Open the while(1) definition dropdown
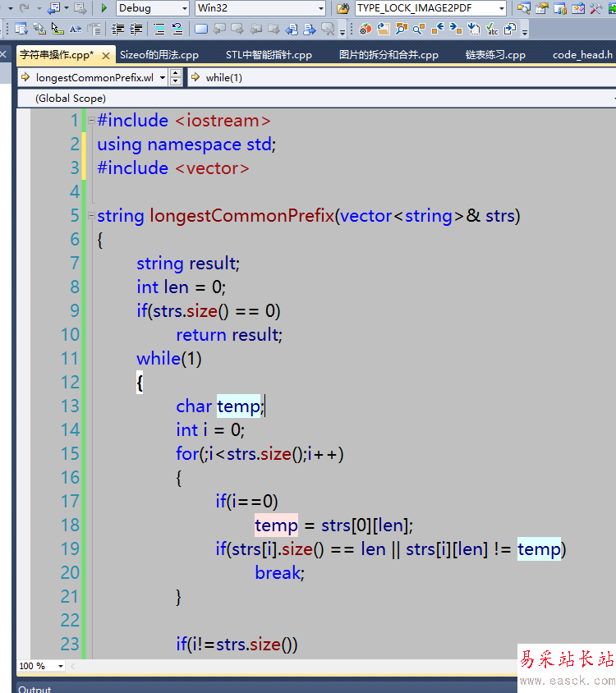The image size is (616, 693). click(402, 78)
